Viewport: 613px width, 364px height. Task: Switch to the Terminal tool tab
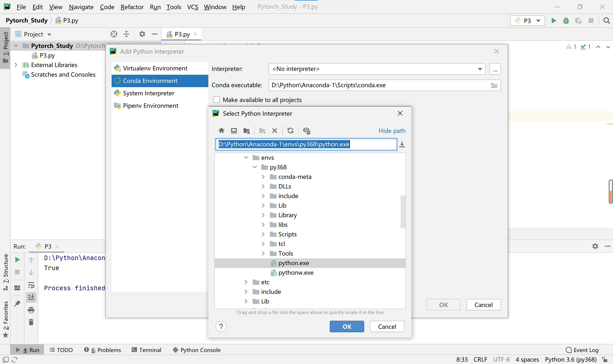point(146,350)
